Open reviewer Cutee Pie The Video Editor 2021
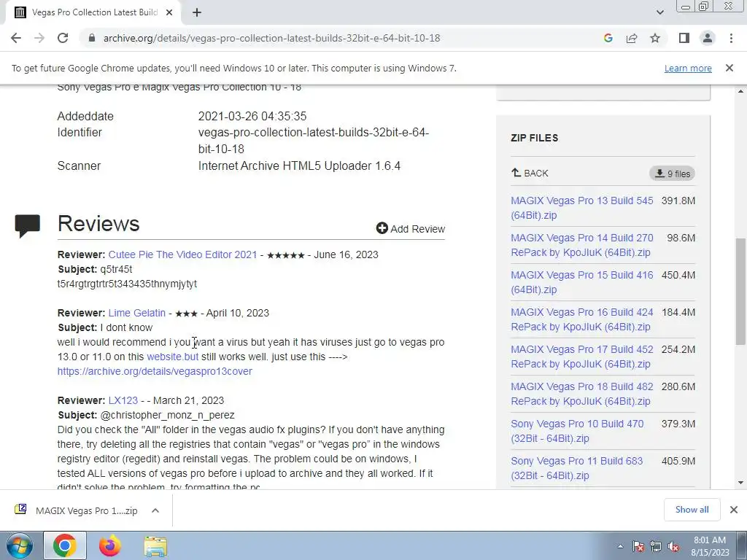Image resolution: width=747 pixels, height=560 pixels. point(182,254)
